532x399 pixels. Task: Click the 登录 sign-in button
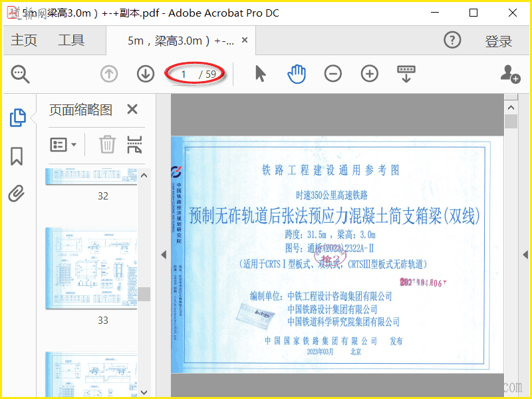tap(498, 41)
